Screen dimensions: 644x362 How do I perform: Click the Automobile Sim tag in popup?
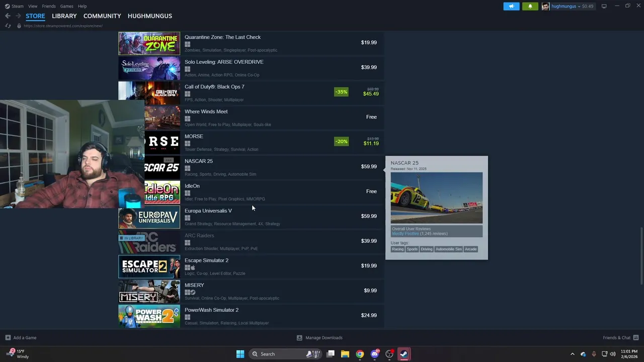pyautogui.click(x=449, y=249)
